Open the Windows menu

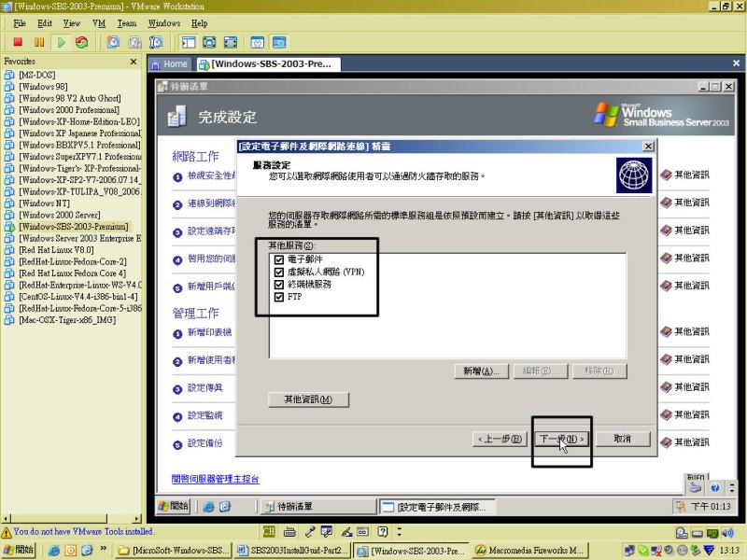[x=164, y=23]
